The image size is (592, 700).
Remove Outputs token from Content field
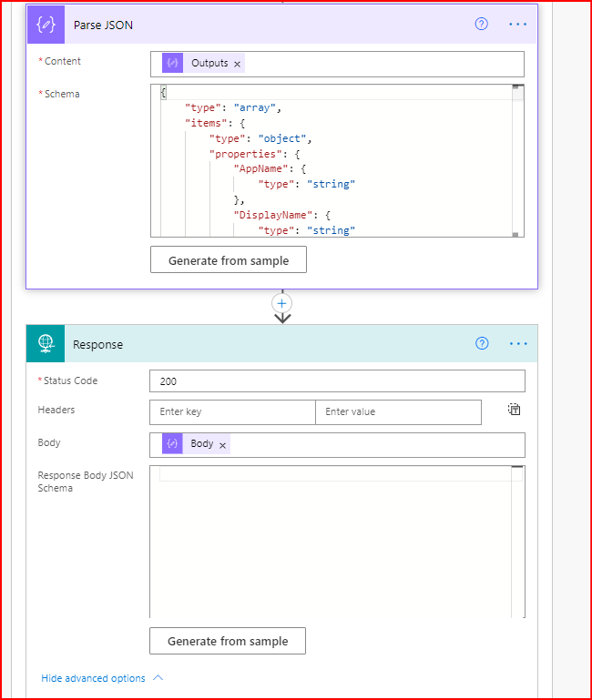click(x=238, y=64)
